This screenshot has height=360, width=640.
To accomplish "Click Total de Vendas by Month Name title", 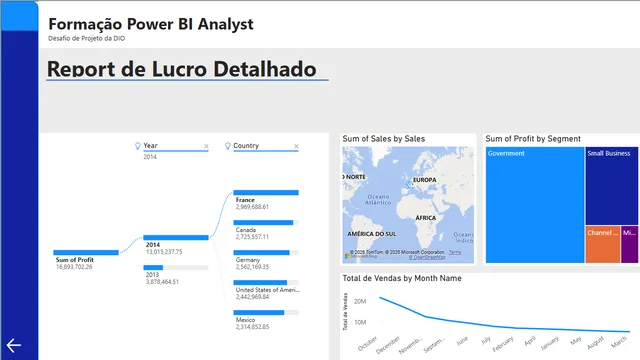I will 402,278.
